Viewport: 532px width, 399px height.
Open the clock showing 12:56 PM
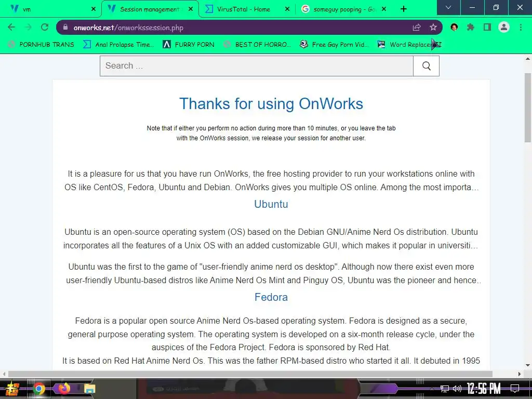point(484,389)
